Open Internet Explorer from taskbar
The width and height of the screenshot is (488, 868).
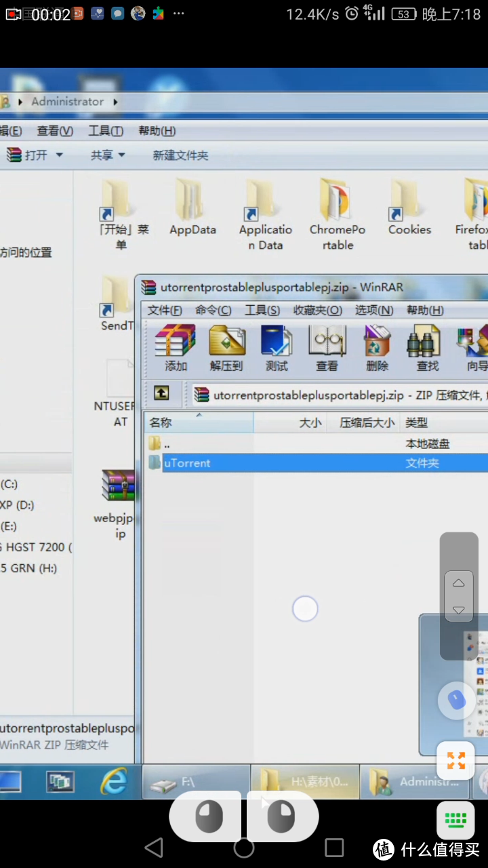tap(113, 782)
